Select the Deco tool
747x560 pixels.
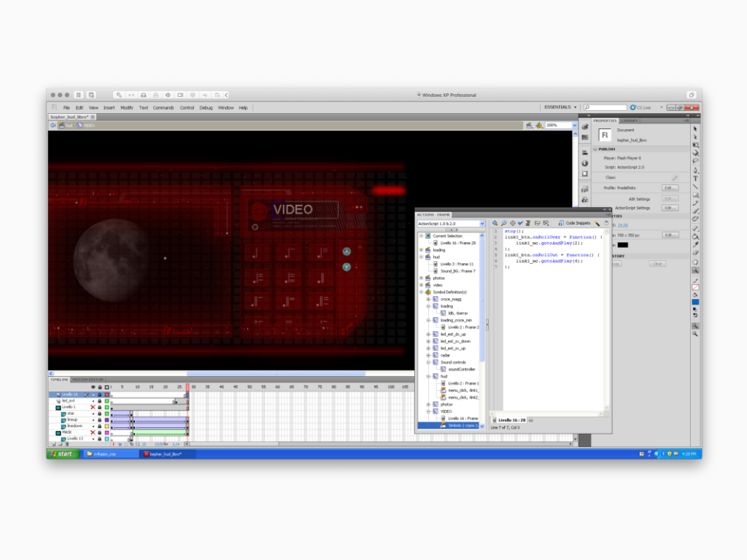click(695, 219)
